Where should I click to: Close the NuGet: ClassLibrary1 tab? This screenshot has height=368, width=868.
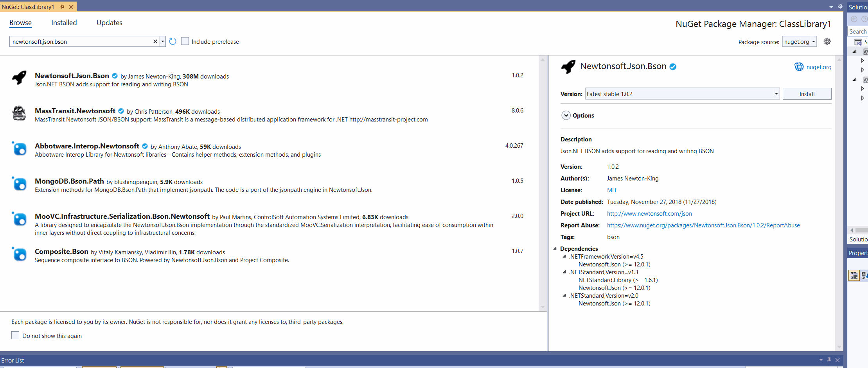tap(71, 7)
